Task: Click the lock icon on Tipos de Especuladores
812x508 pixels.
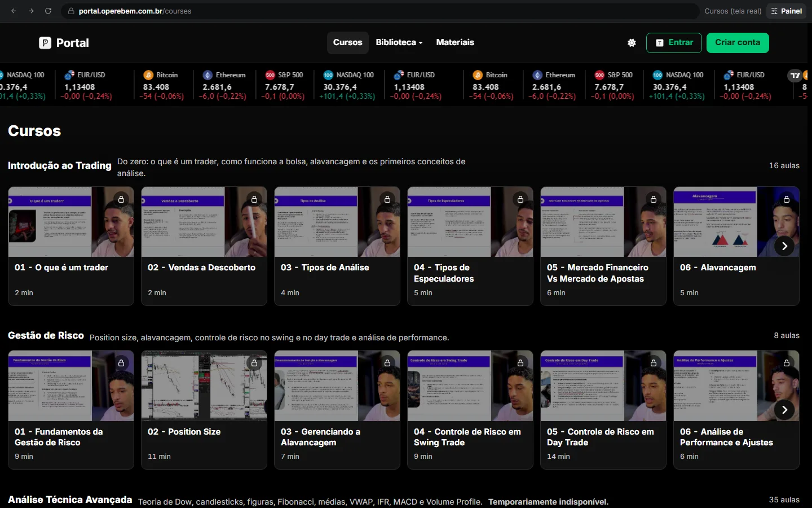Action: pyautogui.click(x=520, y=199)
